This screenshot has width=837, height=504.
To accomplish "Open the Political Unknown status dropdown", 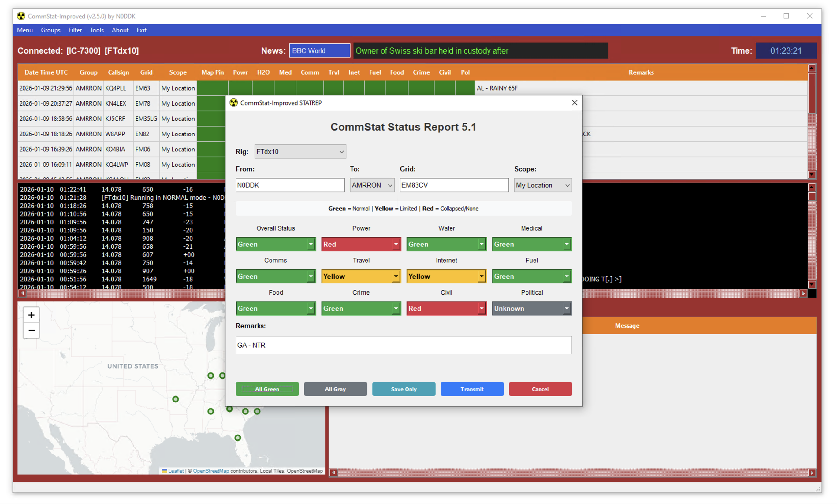I will point(532,308).
